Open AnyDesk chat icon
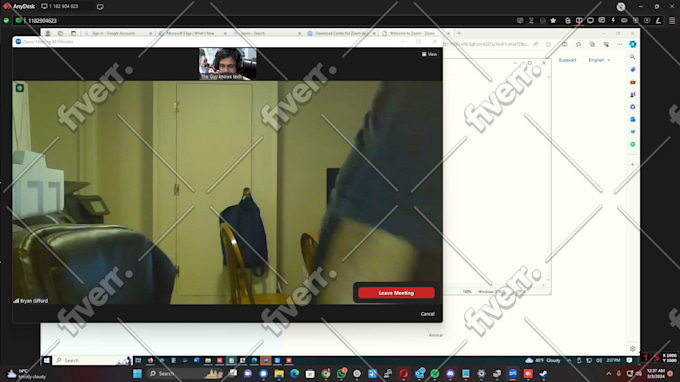Viewport: 680px width, 382px height. coord(602,20)
